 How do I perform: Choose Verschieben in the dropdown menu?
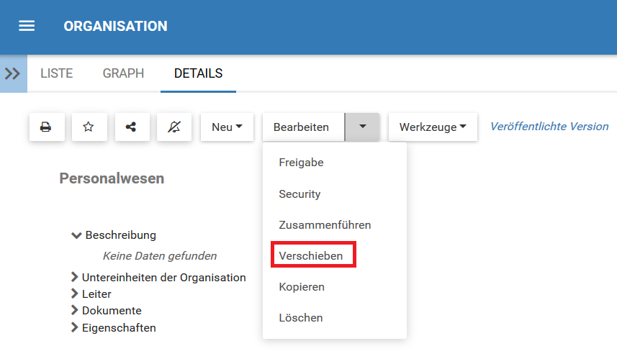[310, 255]
